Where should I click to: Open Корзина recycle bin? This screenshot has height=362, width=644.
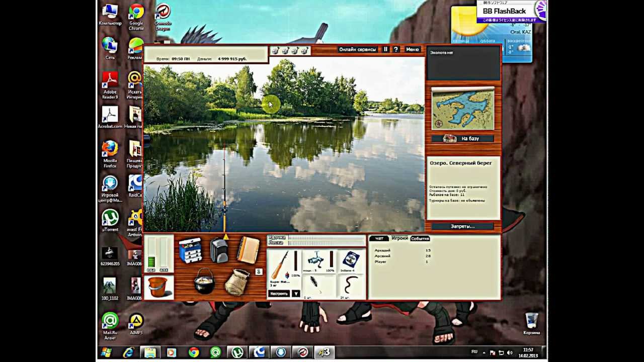[531, 323]
